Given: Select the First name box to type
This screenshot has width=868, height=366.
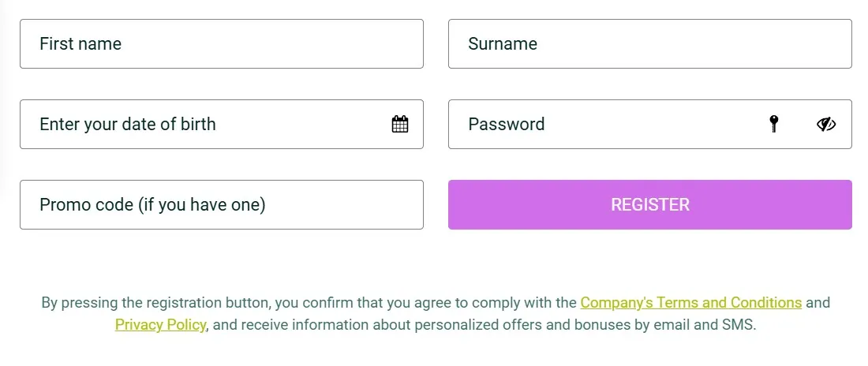Looking at the screenshot, I should point(221,44).
